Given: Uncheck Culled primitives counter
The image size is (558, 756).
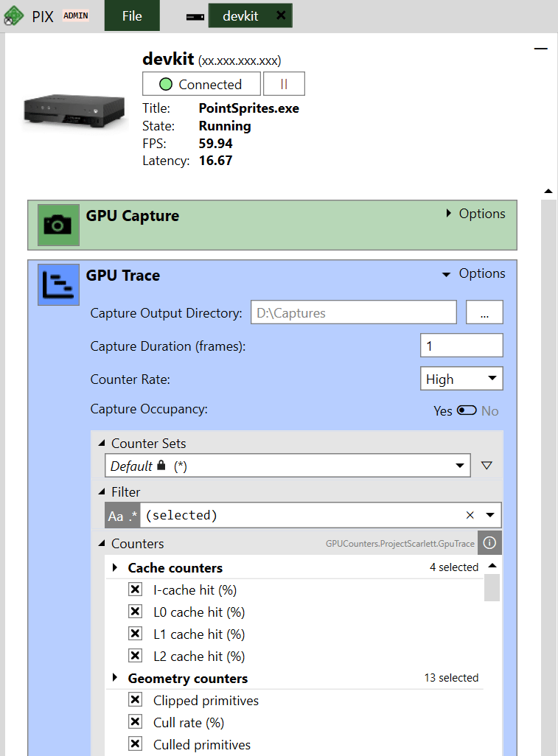Looking at the screenshot, I should pyautogui.click(x=135, y=744).
